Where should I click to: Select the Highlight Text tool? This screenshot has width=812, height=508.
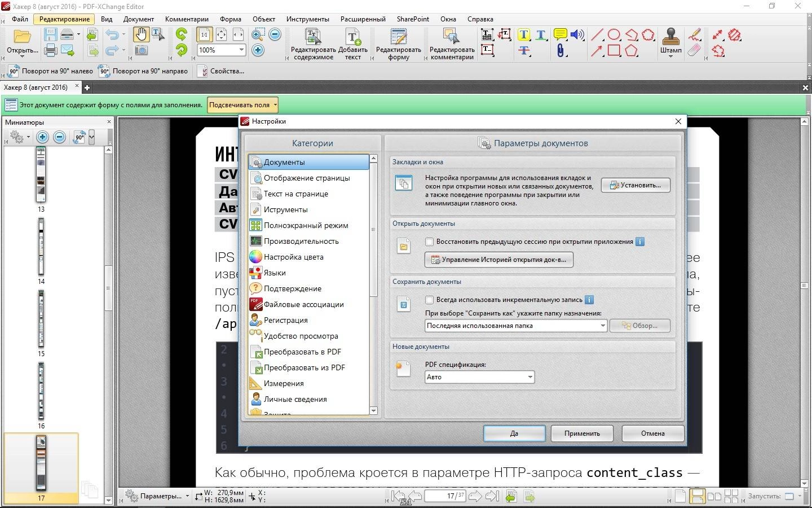tap(524, 35)
